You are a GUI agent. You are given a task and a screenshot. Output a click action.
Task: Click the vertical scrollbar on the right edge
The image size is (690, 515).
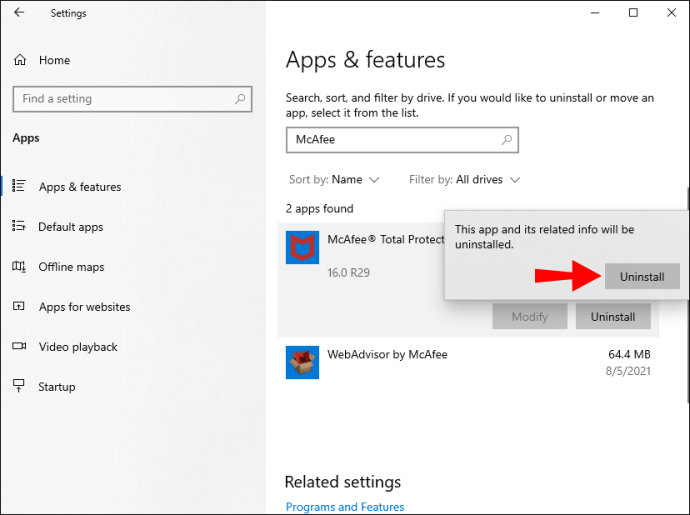pos(688,295)
